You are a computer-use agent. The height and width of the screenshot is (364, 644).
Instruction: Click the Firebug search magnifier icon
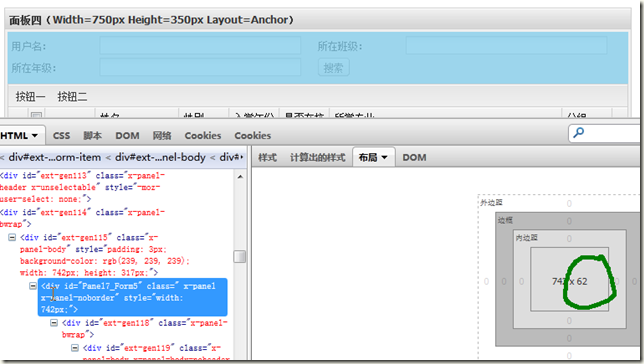tap(579, 132)
